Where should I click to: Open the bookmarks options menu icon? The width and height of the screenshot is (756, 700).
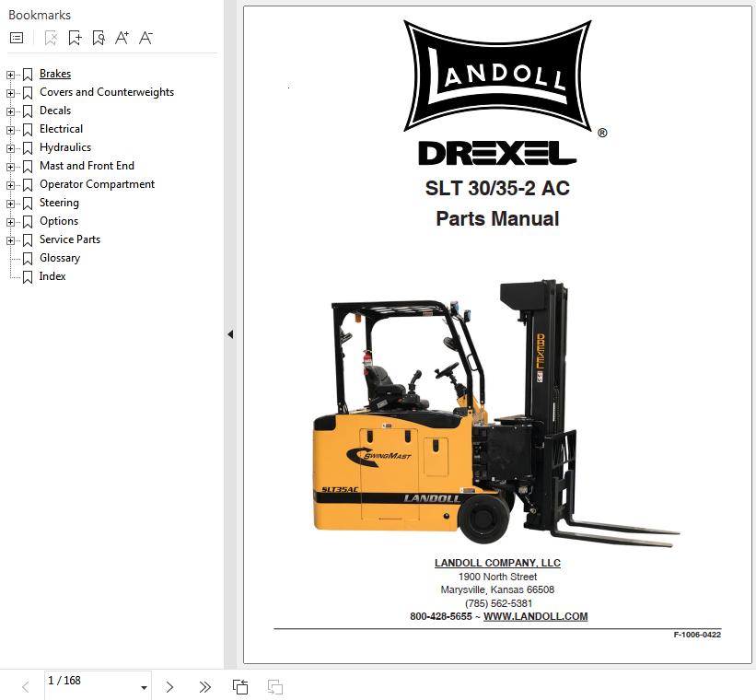(x=17, y=38)
